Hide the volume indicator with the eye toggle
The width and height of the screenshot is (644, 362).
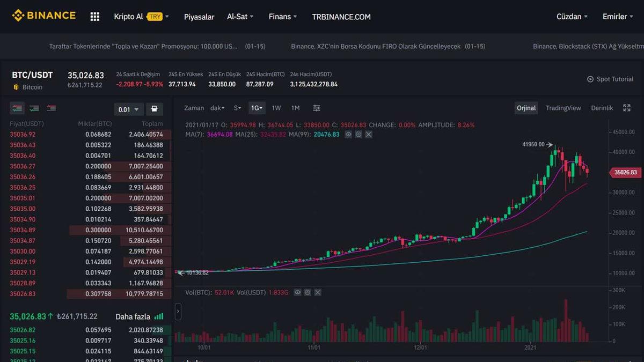point(298,292)
